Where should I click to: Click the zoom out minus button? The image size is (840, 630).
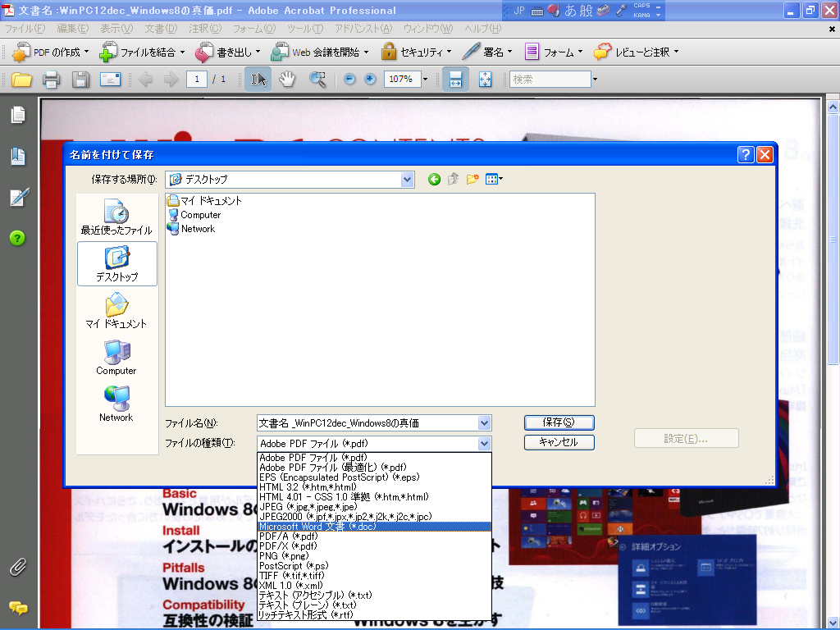pos(349,80)
